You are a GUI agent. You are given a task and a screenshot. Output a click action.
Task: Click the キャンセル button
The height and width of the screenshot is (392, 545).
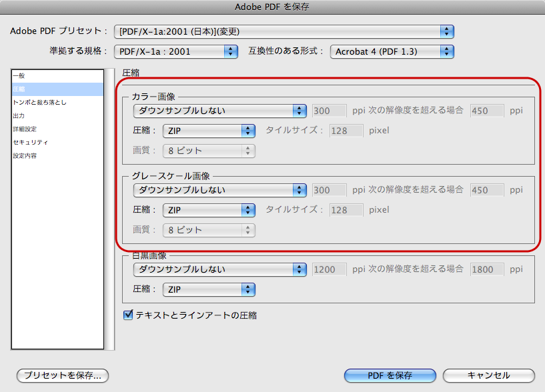489,375
